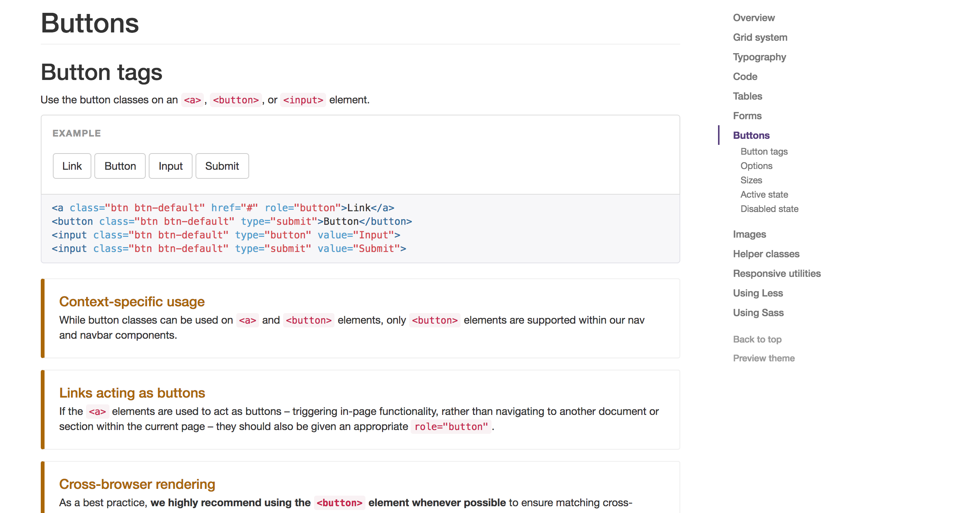This screenshot has height=513, width=980.
Task: Click the <button class="btn btn-default"> code line
Action: (x=232, y=221)
